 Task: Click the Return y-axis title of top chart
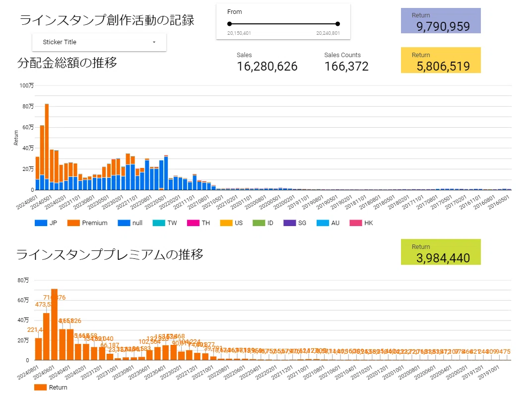point(16,138)
